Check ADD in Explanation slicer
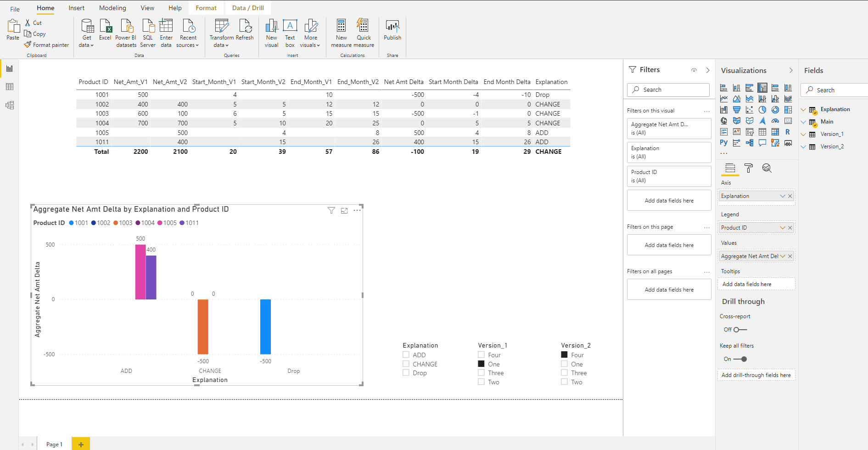The width and height of the screenshot is (868, 450). [406, 354]
